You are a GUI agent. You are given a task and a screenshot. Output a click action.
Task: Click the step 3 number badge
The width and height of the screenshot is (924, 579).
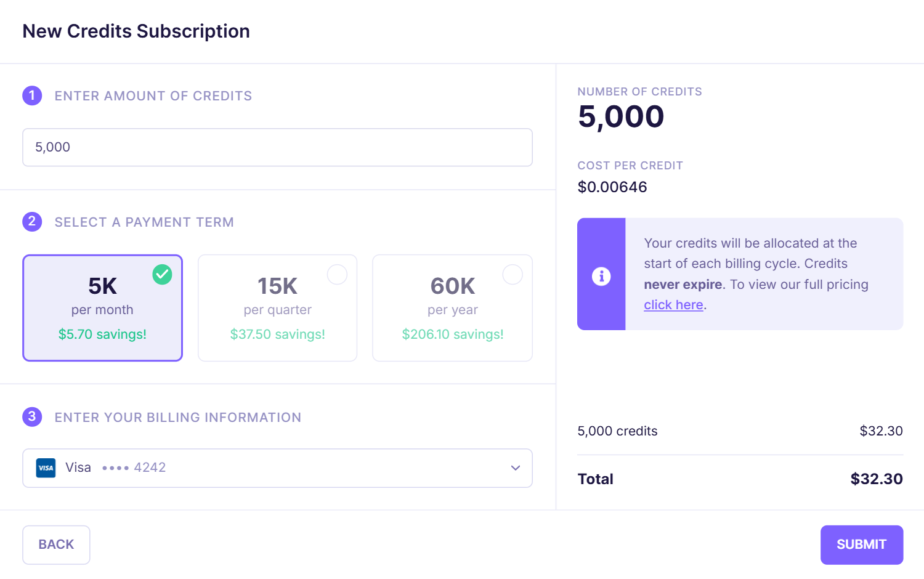(x=32, y=416)
